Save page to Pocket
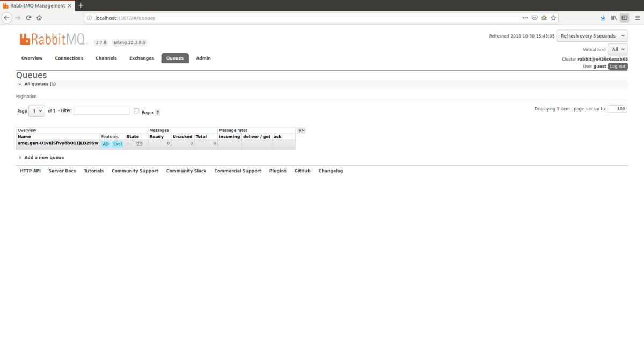 (535, 18)
